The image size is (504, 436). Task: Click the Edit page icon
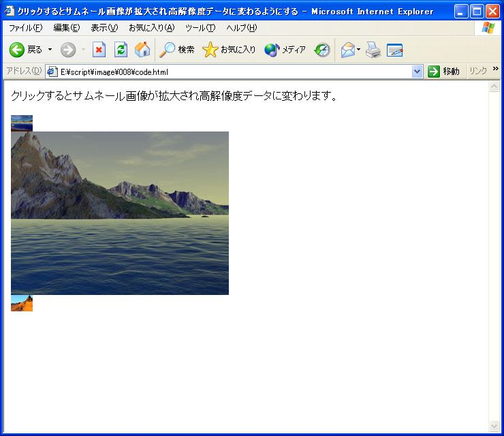[x=395, y=50]
